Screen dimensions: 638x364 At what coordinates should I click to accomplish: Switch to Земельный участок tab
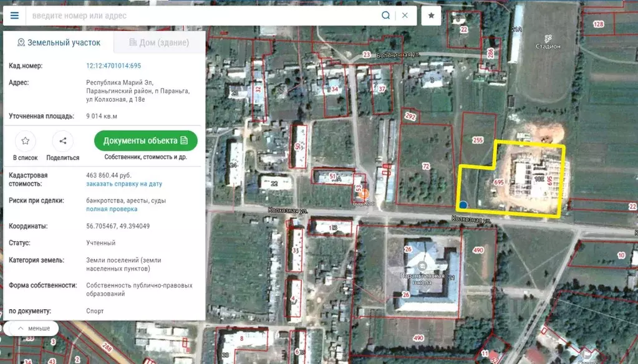(x=59, y=42)
